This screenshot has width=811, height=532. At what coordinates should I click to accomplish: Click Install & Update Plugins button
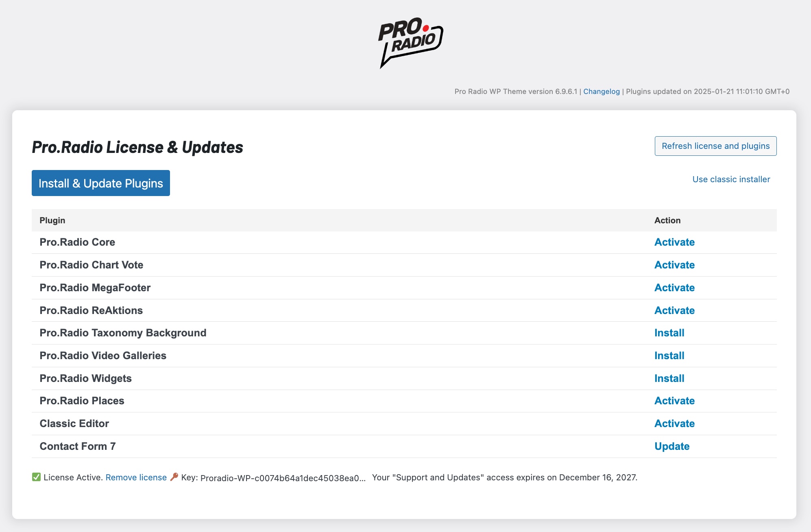coord(100,183)
